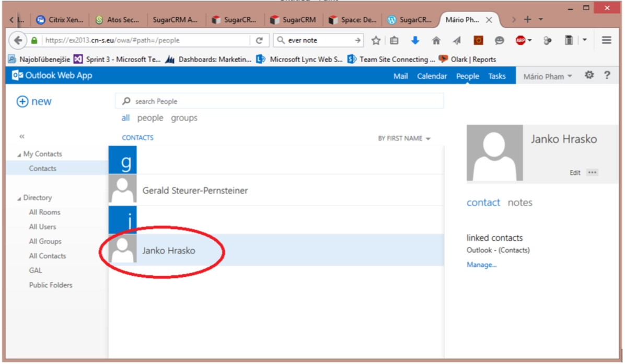
Task: Filter list by people tab
Action: coord(151,118)
